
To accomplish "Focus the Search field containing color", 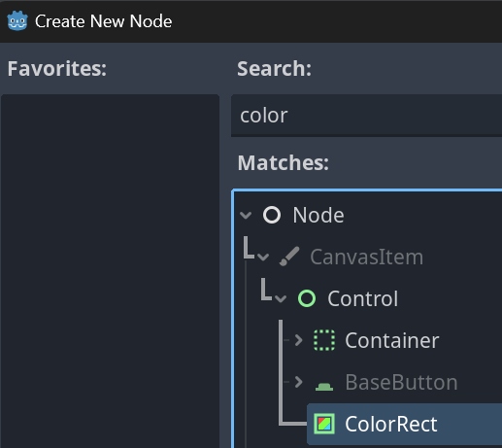I will [x=366, y=116].
